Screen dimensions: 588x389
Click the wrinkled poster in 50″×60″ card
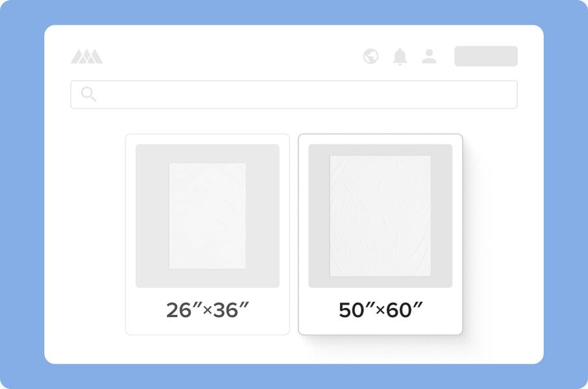coord(380,215)
